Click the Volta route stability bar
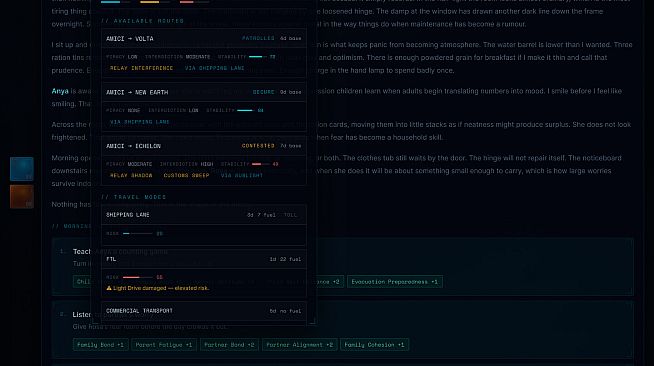 point(257,57)
